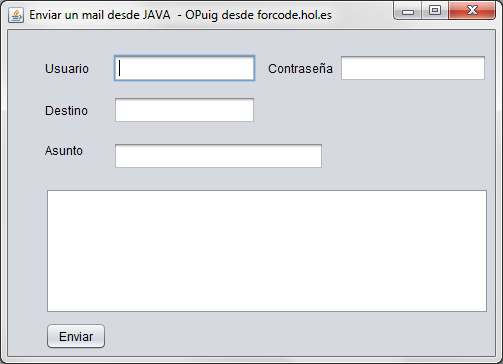Click the Contraseña label
Image resolution: width=503 pixels, height=364 pixels.
click(x=300, y=69)
